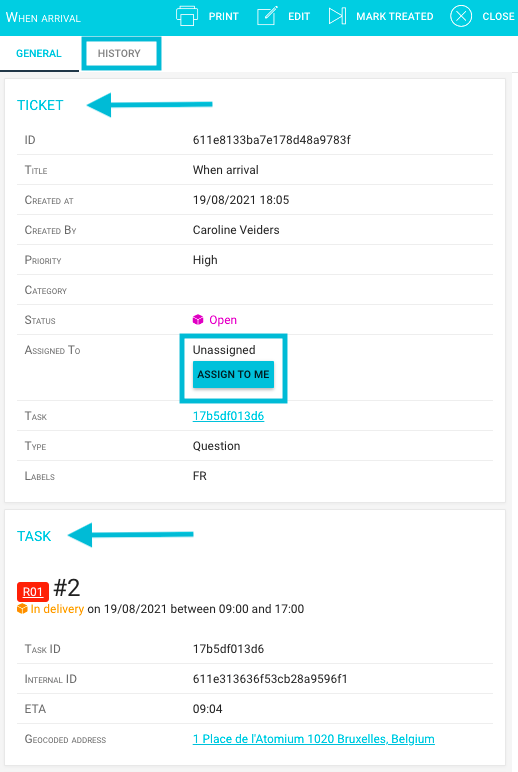
Task: Click the Mark Treated skip icon
Action: [x=337, y=16]
